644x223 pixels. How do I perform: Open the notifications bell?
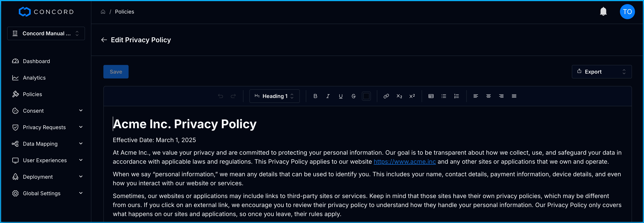603,11
